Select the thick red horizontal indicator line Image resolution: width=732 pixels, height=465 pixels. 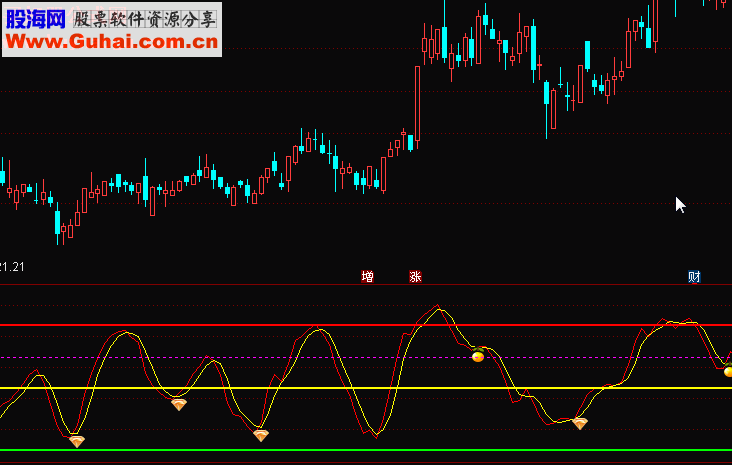366,325
